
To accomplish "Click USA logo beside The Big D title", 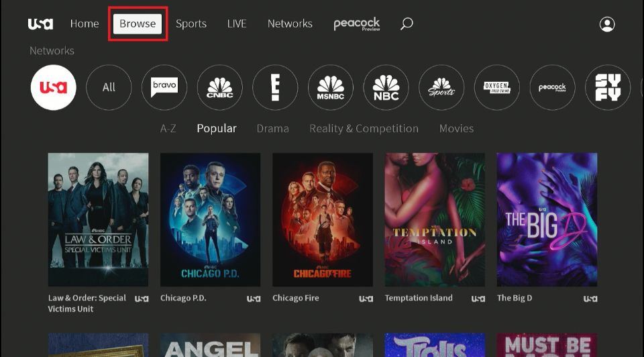I will 590,299.
